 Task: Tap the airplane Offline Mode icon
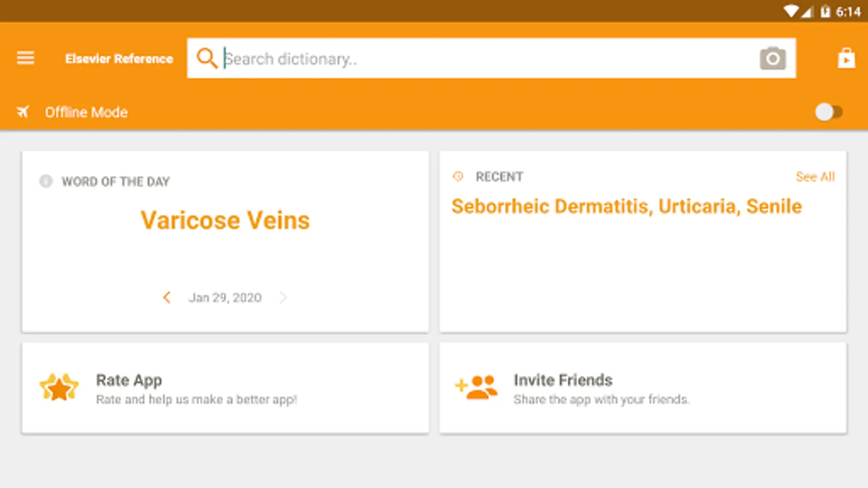[x=23, y=112]
